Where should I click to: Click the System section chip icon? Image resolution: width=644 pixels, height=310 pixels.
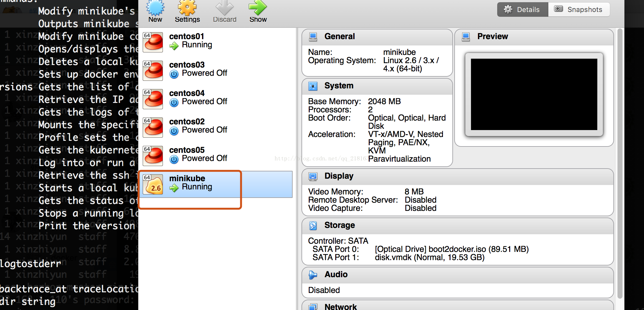click(x=313, y=86)
